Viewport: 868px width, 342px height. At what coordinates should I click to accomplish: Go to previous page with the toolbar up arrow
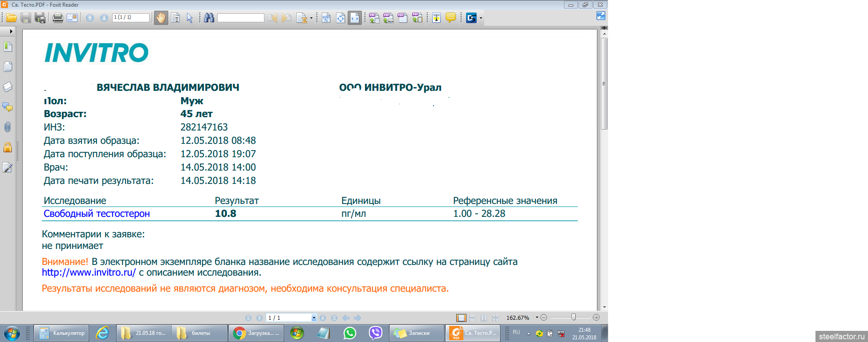pyautogui.click(x=90, y=18)
